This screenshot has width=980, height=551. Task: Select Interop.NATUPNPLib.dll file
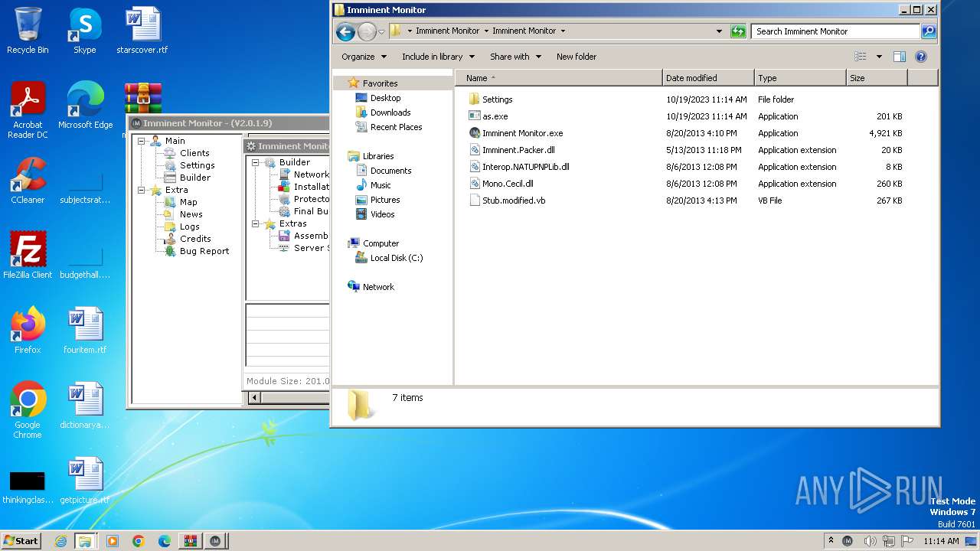click(x=525, y=167)
